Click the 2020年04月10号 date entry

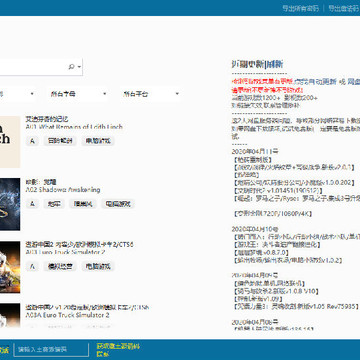pos(255,229)
